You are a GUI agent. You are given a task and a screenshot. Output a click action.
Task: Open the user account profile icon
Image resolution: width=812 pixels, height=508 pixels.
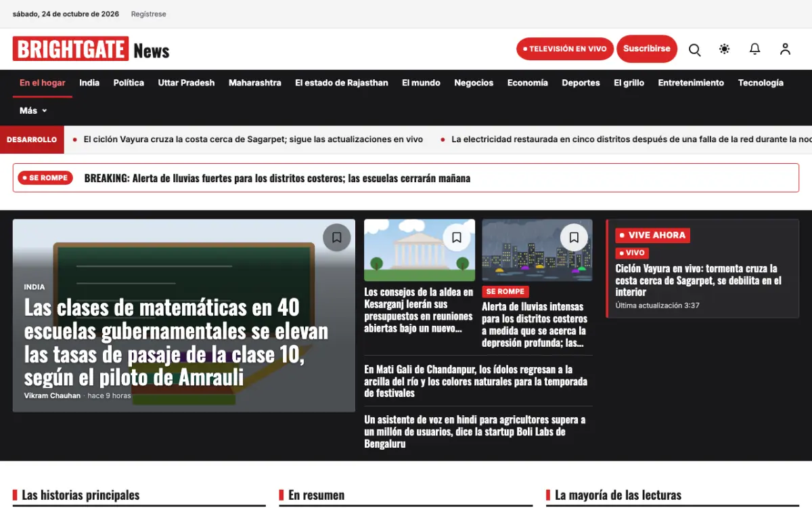[785, 49]
